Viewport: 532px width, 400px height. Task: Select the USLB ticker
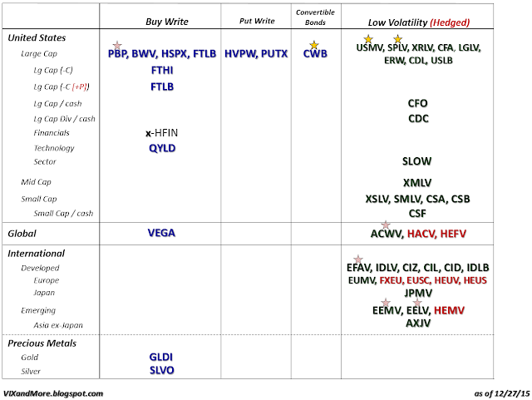[x=441, y=61]
